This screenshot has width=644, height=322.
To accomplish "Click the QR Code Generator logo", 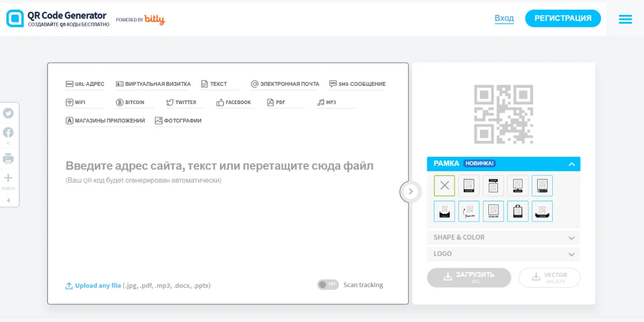I will 57,18.
